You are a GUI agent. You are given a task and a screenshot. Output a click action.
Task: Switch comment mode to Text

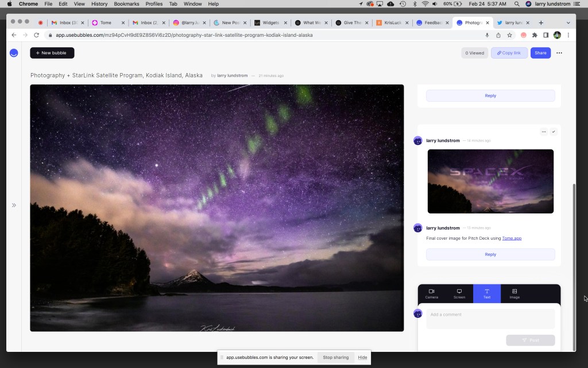[x=487, y=293]
